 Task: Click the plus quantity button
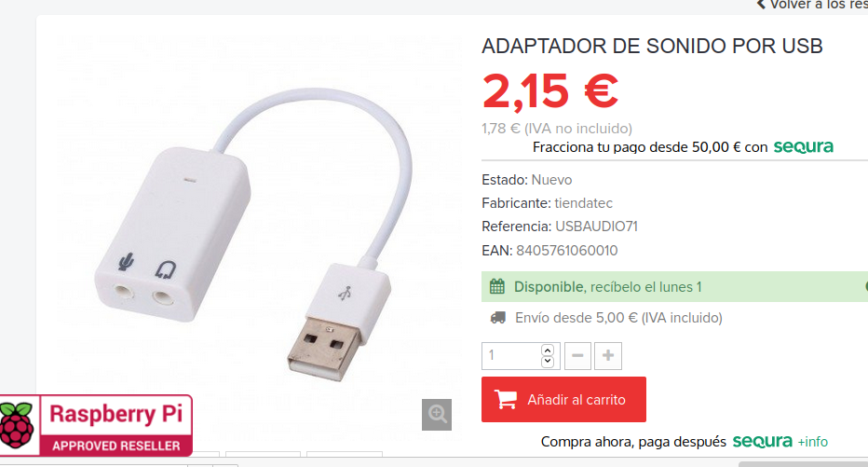tap(608, 356)
